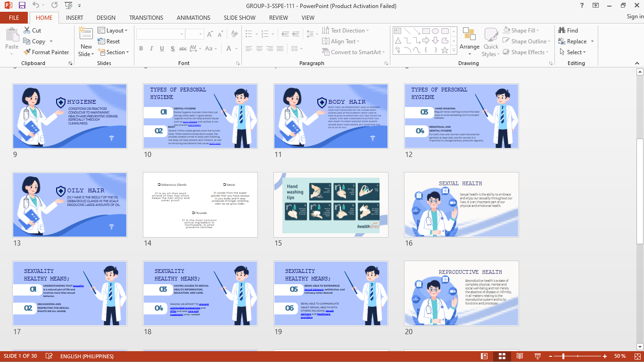Open Quick Styles gallery
The image size is (644, 362).
(x=491, y=41)
